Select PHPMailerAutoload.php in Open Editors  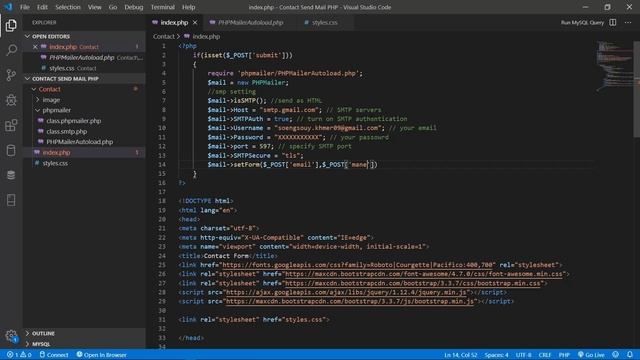pyautogui.click(x=82, y=58)
